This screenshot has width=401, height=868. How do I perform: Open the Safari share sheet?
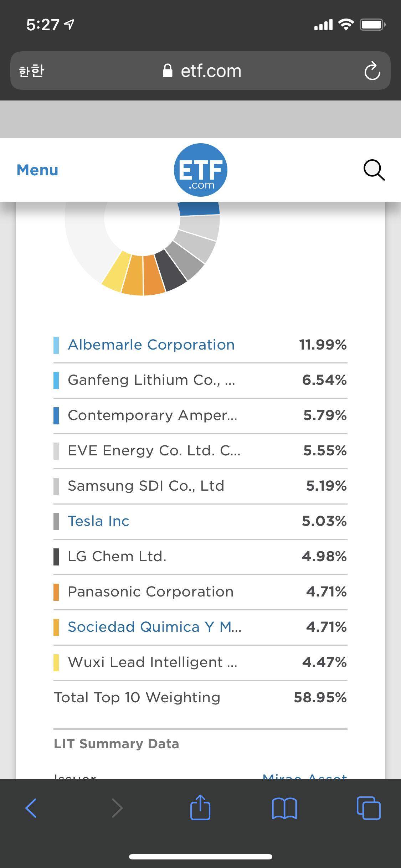point(200,808)
